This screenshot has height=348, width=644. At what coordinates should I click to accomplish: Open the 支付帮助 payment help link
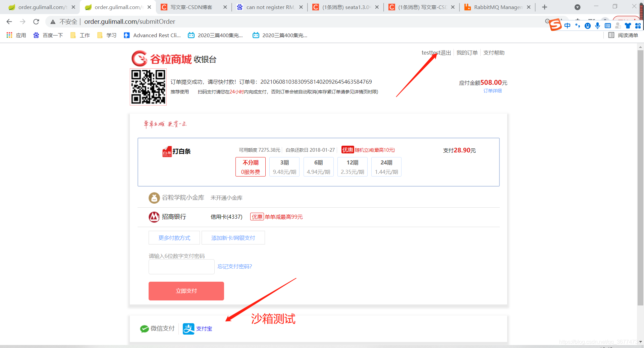(x=494, y=53)
